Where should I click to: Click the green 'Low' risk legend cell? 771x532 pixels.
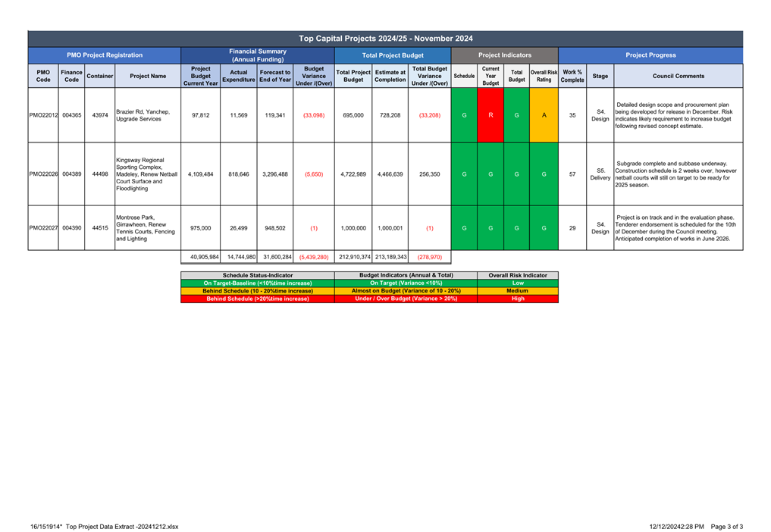tap(518, 283)
